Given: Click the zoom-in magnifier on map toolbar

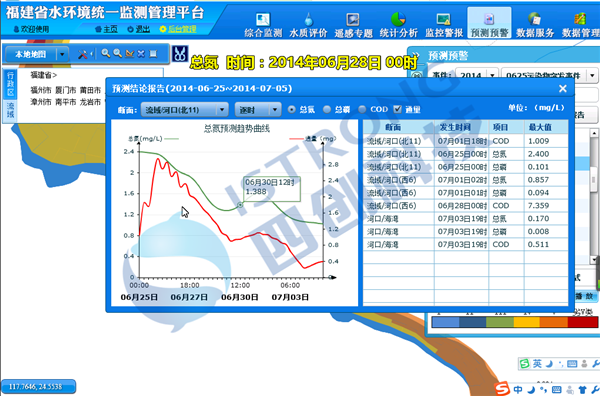Looking at the screenshot, I should click(106, 54).
